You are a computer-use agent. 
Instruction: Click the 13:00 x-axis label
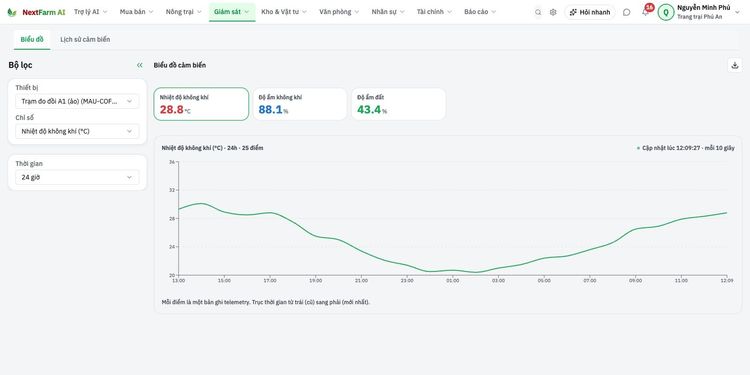coord(178,281)
